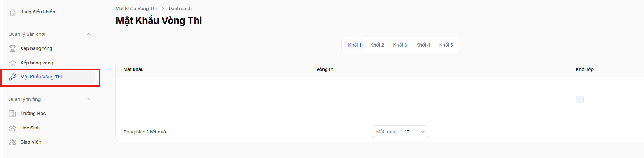The height and width of the screenshot is (158, 644).
Task: Click the group icon for Học Sinh
Action: 13,128
